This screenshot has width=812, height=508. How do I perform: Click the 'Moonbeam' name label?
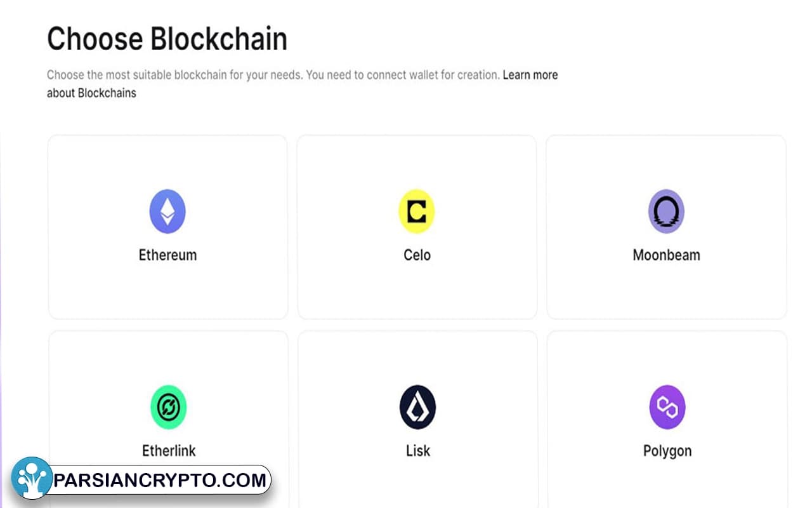tap(666, 255)
